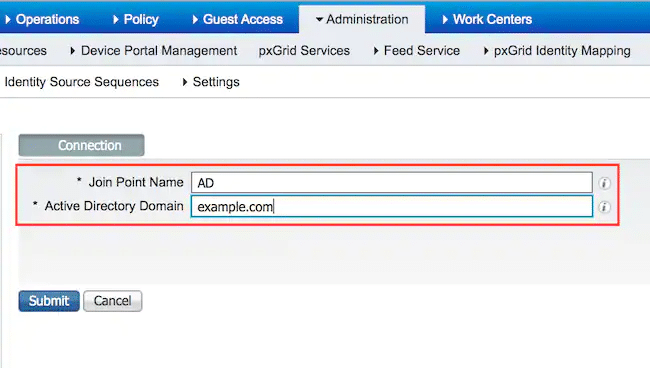Image resolution: width=650 pixels, height=368 pixels.
Task: Click the Active Directory Domain field
Action: click(392, 206)
